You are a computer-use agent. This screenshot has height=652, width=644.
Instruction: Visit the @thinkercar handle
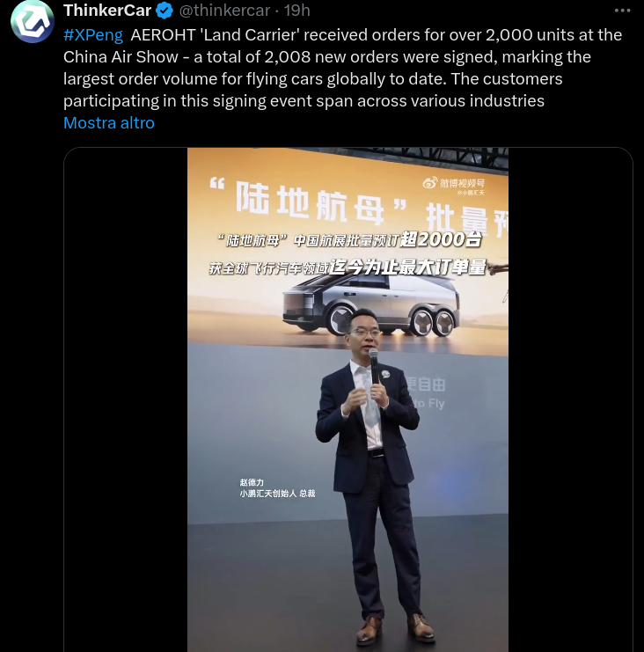click(x=224, y=11)
